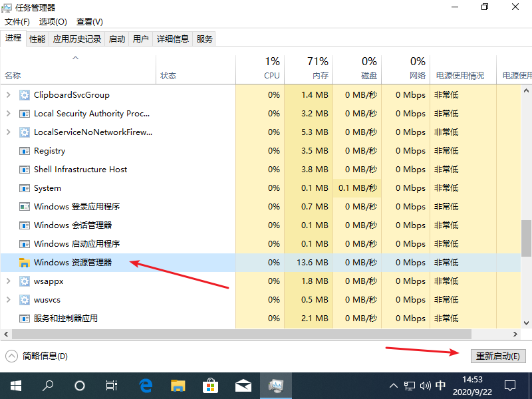The width and height of the screenshot is (532, 399).
Task: Expand the wsappx process group
Action: click(9, 281)
